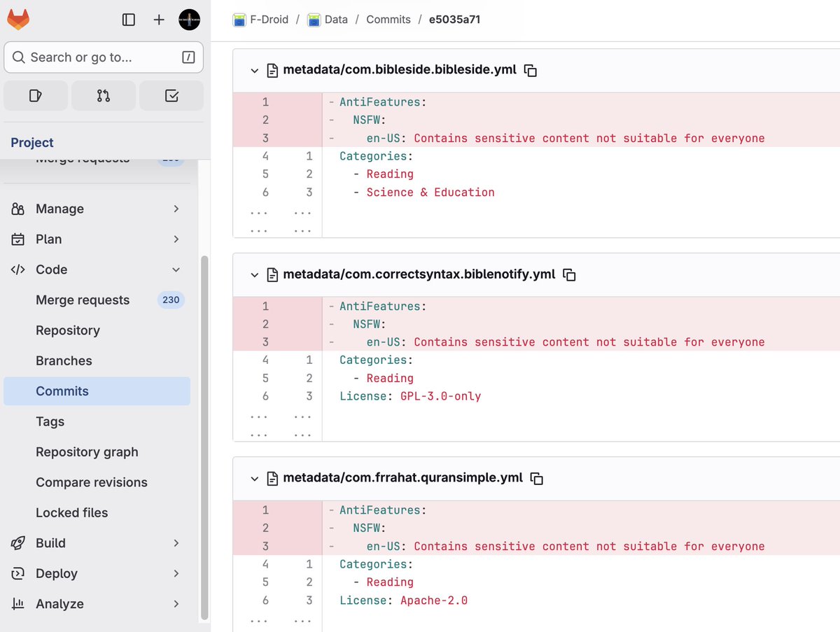
Task: Click the Data breadcrumb link
Action: click(x=336, y=20)
